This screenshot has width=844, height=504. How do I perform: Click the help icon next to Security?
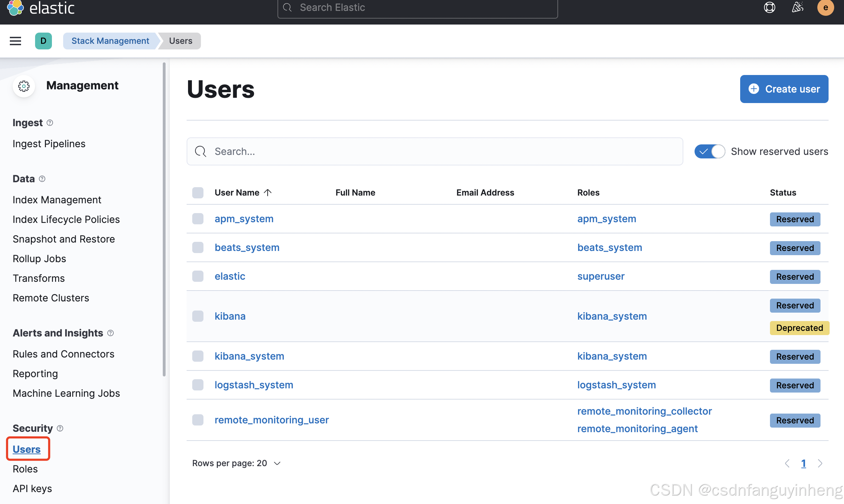(x=60, y=428)
